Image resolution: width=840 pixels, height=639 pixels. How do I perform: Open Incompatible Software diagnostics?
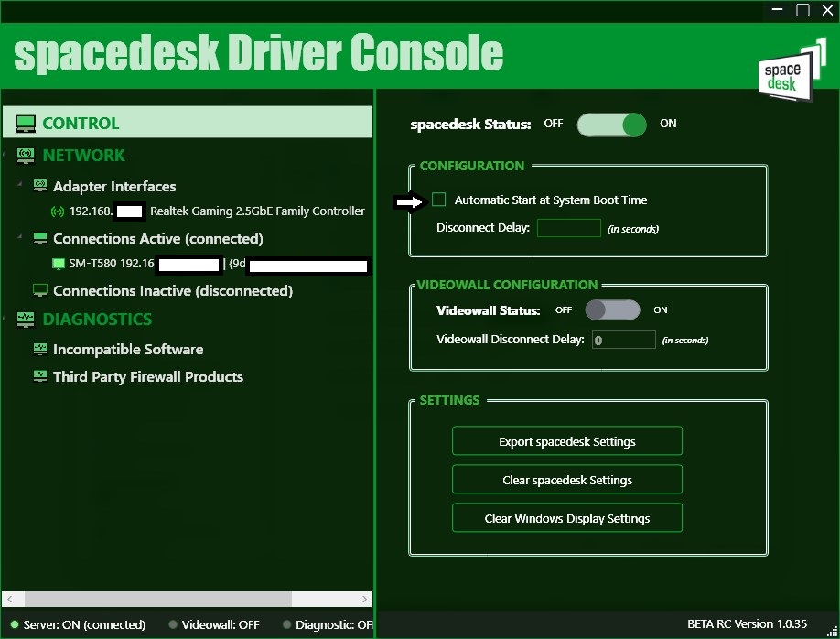coord(128,350)
